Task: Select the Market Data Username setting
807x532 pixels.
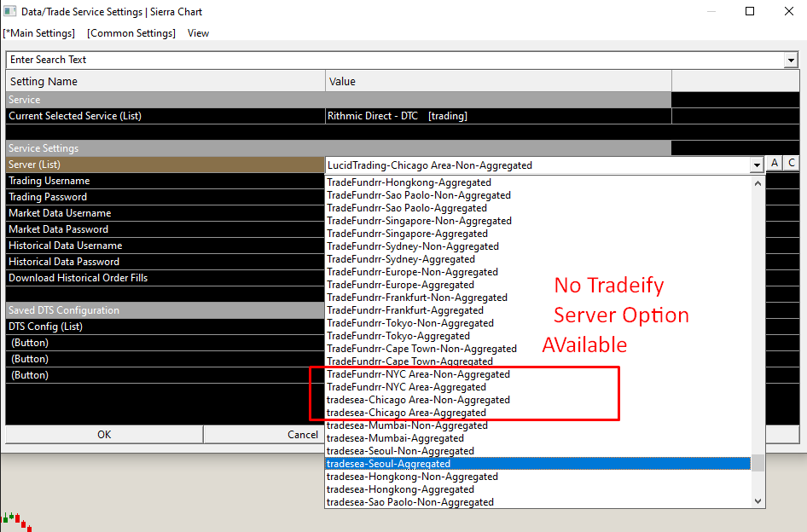Action: [165, 213]
